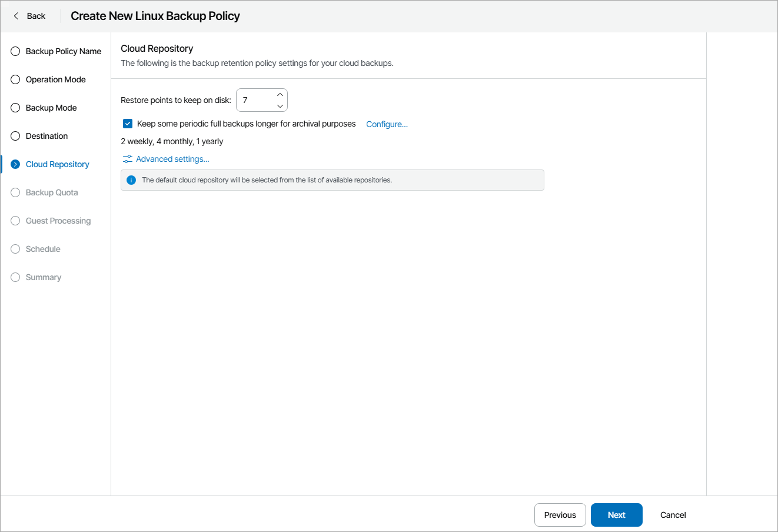This screenshot has height=532, width=778.
Task: Open Advanced settings link
Action: pos(172,159)
